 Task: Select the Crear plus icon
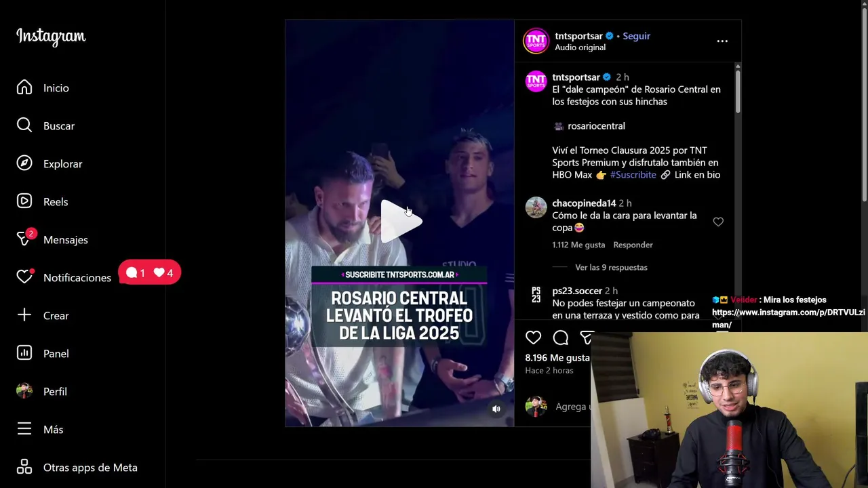24,315
